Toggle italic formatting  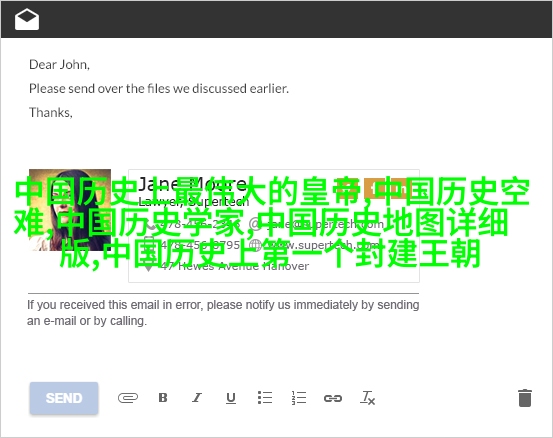[197, 397]
